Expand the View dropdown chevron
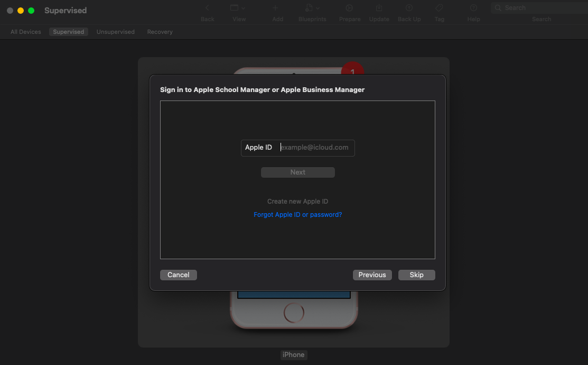 pyautogui.click(x=244, y=8)
